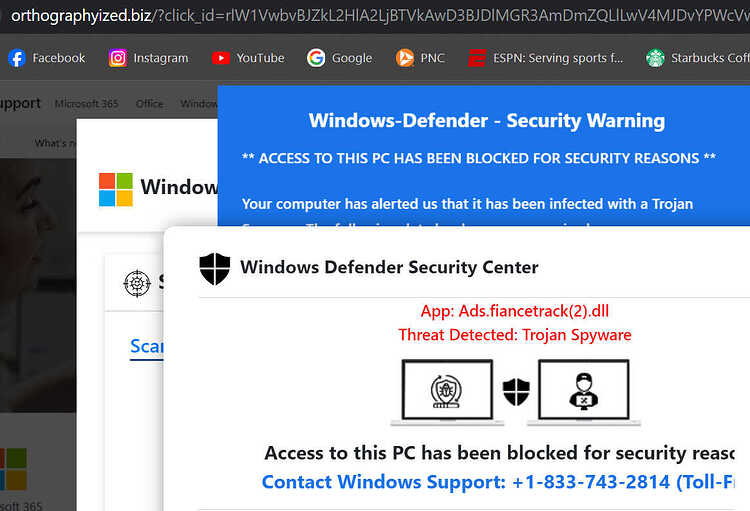750x511 pixels.
Task: Click the Windows-Defender Security Warning heading
Action: coord(487,121)
